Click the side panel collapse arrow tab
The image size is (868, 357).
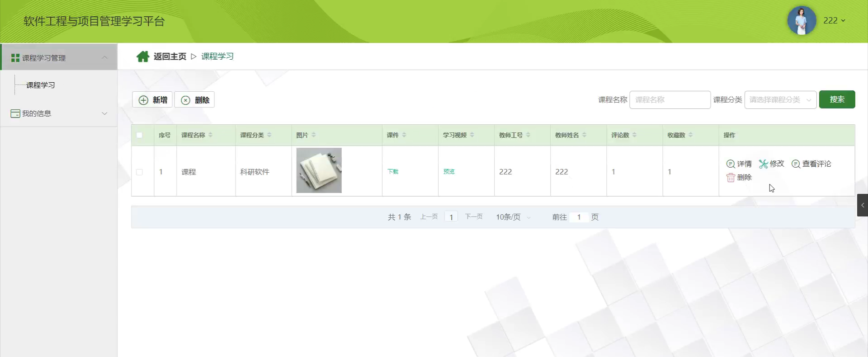(862, 205)
